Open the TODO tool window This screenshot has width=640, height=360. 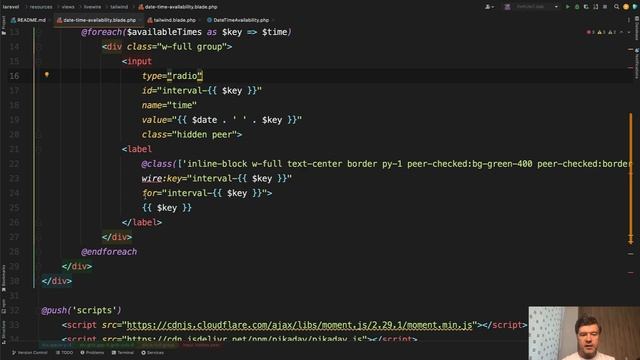coord(64,353)
